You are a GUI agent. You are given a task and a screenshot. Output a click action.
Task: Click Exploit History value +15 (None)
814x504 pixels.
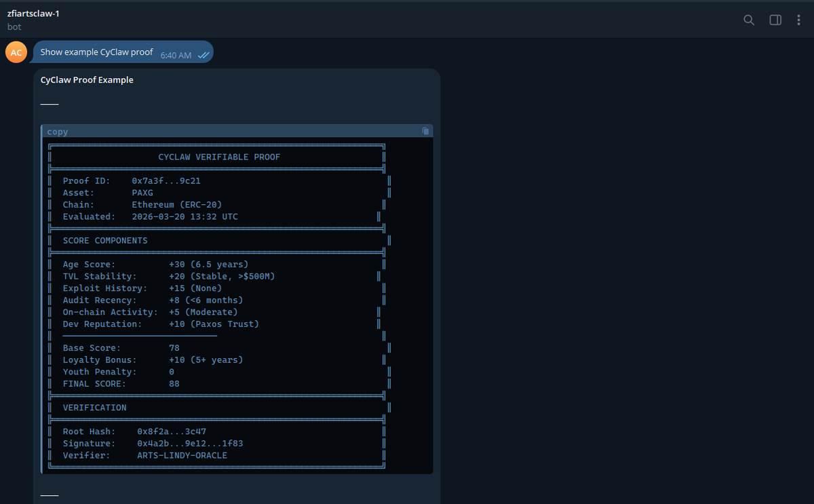[195, 288]
